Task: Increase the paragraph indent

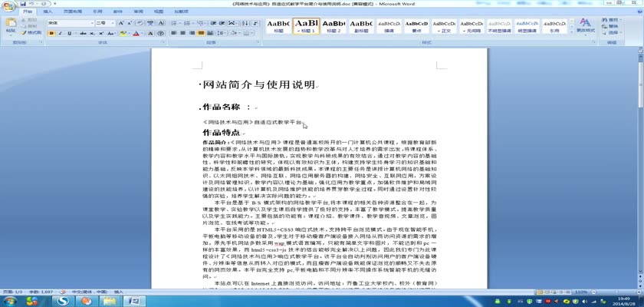Action: [222, 23]
